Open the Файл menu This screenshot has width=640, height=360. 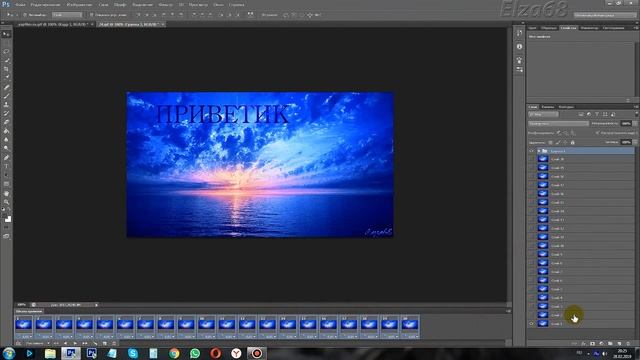pyautogui.click(x=20, y=4)
